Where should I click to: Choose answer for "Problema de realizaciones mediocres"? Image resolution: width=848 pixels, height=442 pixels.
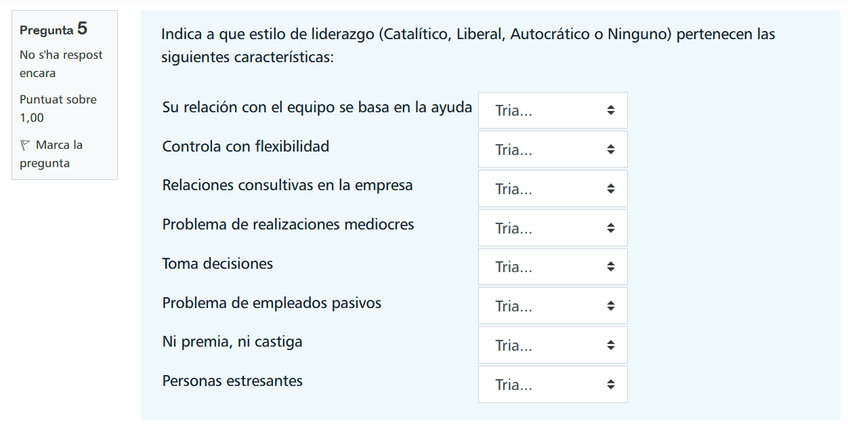click(x=552, y=228)
